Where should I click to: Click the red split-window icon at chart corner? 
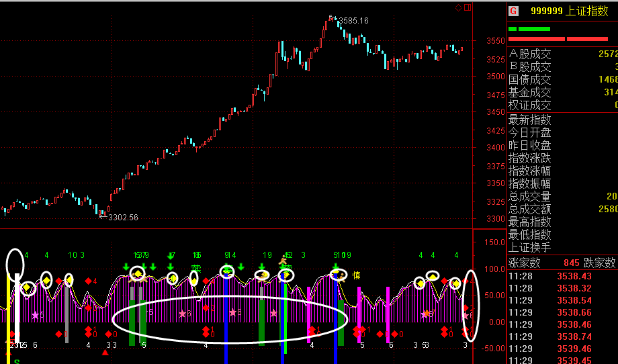click(x=468, y=8)
